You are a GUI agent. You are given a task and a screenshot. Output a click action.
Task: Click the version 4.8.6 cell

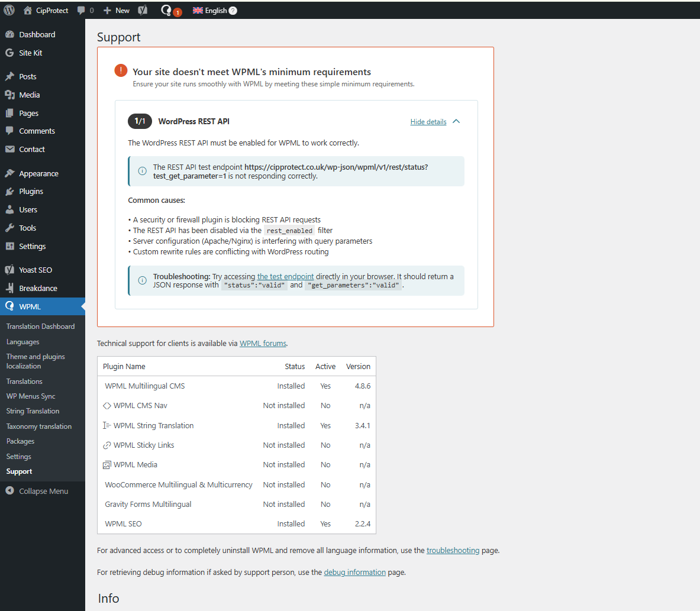coord(363,386)
